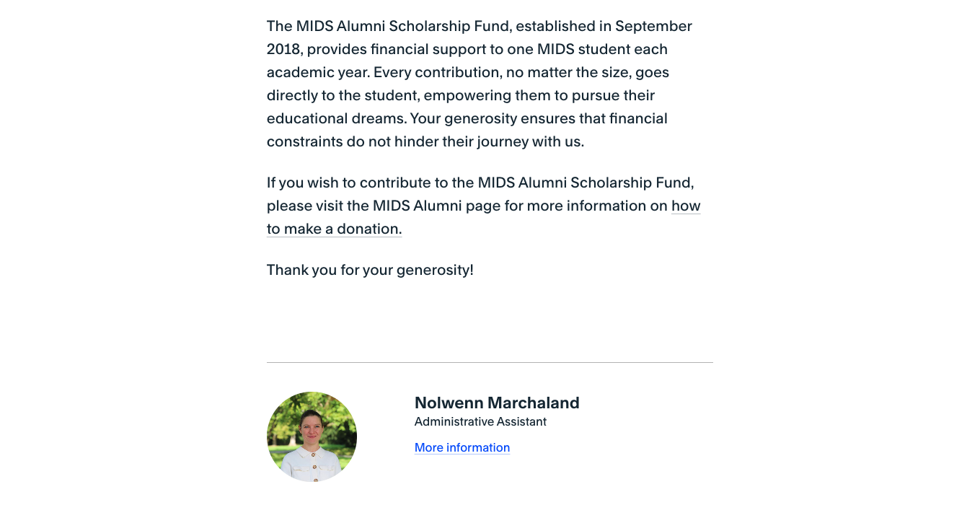The height and width of the screenshot is (505, 980).
Task: Click 'constraints do not hinder' sentence text
Action: [x=352, y=141]
